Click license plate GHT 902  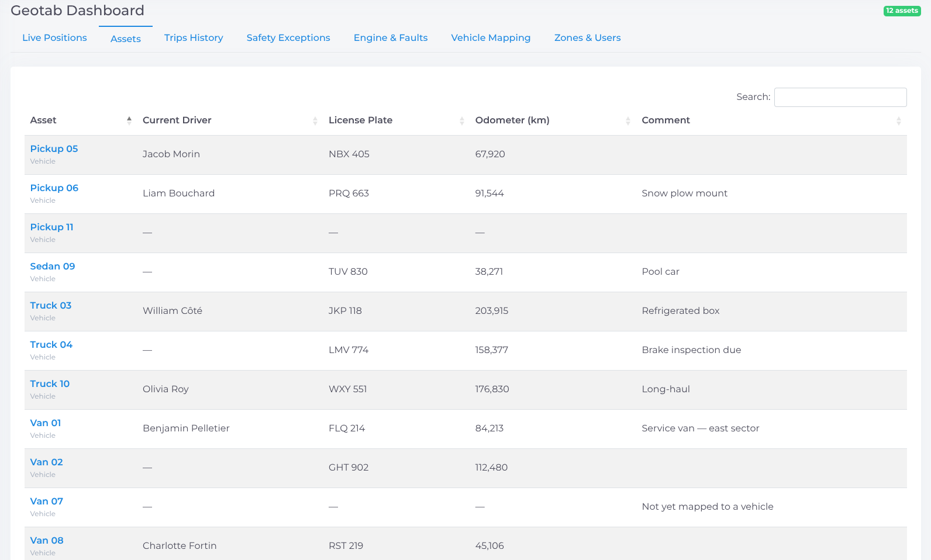coord(349,467)
